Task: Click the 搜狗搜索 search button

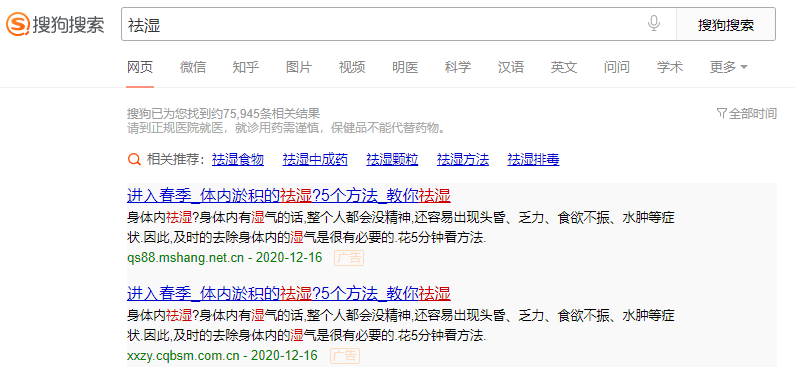Action: click(726, 24)
